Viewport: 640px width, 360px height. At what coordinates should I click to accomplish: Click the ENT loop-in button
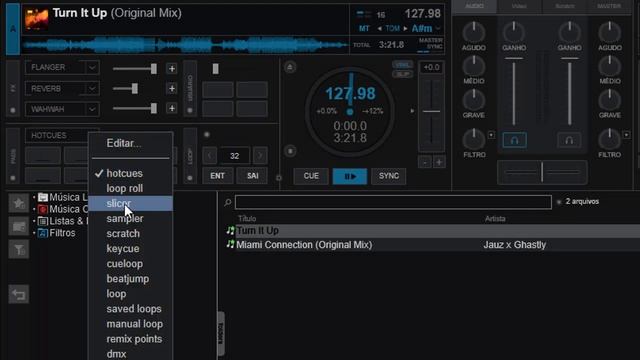[217, 176]
